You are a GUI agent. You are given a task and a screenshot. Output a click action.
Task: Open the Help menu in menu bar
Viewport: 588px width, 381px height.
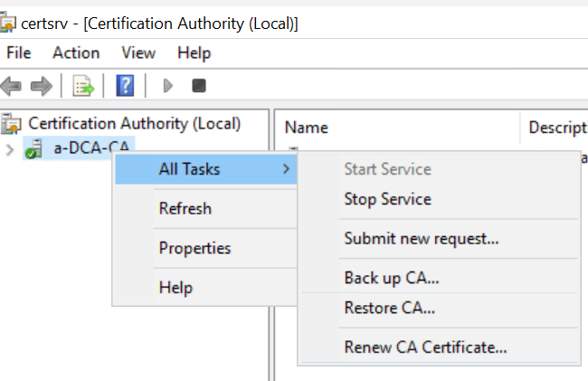[x=194, y=52]
